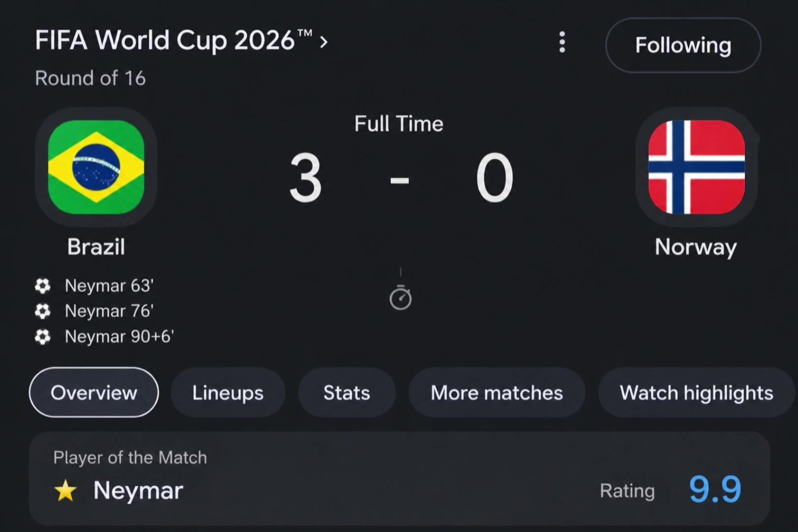Open the Brazil team name link
The width and height of the screenshot is (798, 532).
click(x=96, y=247)
